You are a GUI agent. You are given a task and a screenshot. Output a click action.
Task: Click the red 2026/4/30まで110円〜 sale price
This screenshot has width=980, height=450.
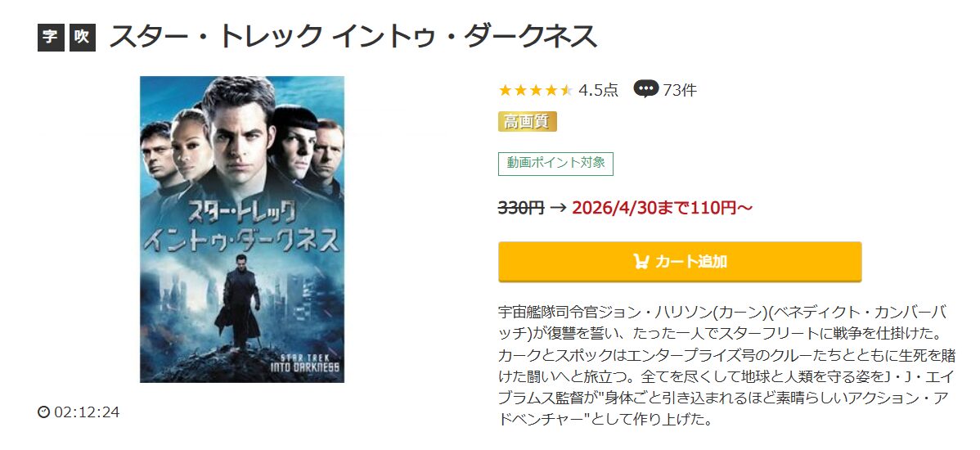pos(662,208)
